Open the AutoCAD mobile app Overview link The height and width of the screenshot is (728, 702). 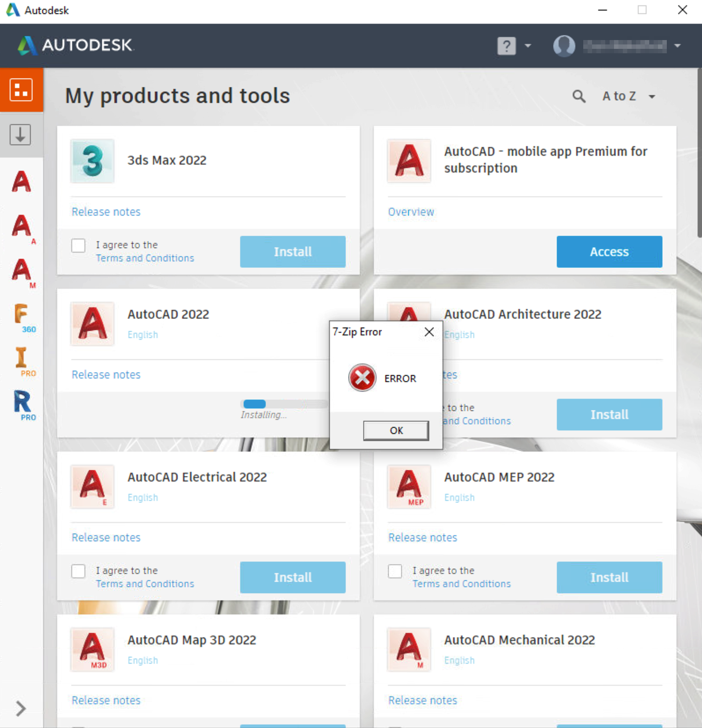tap(411, 212)
